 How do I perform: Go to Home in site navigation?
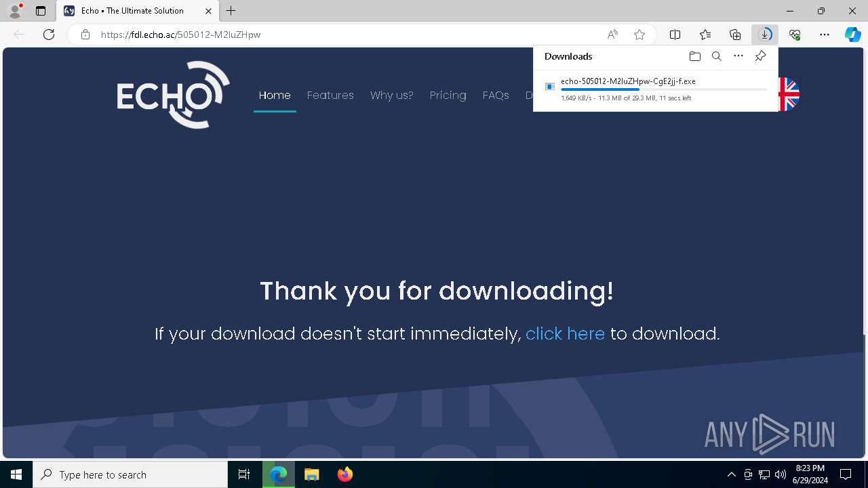275,96
